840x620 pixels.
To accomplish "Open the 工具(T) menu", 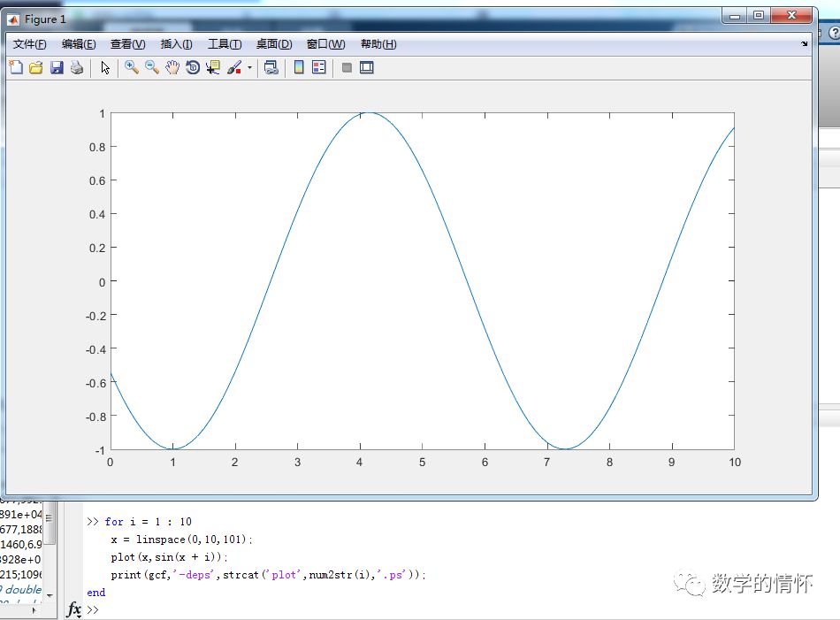I will point(225,44).
